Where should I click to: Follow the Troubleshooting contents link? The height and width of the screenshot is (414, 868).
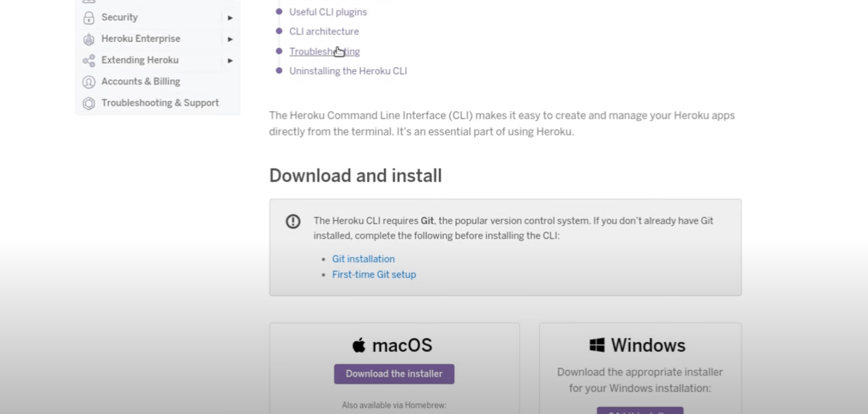click(324, 51)
